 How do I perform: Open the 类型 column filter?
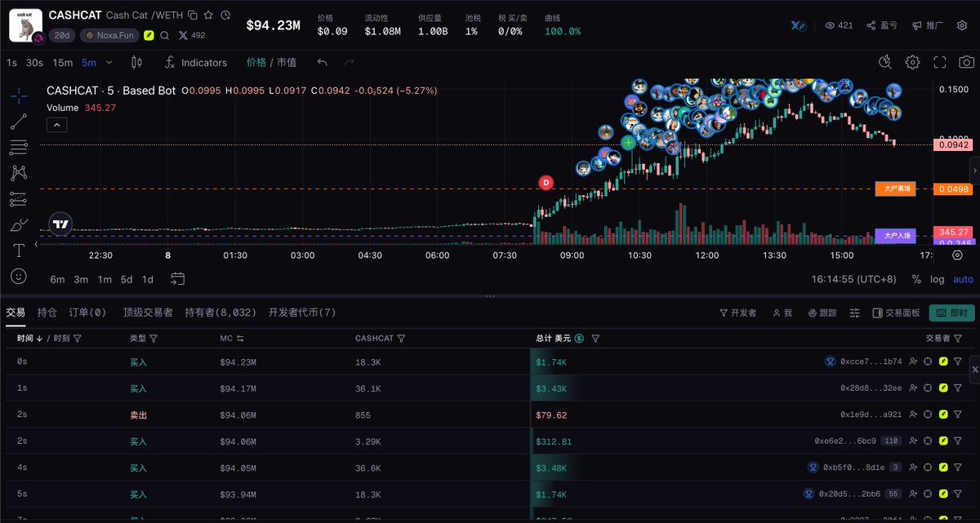[x=154, y=338]
